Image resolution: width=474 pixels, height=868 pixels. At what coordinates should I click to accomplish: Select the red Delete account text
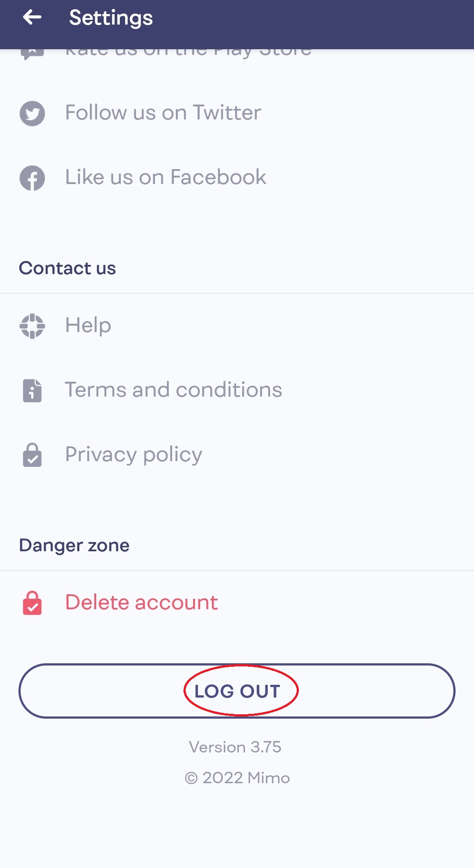click(x=141, y=602)
